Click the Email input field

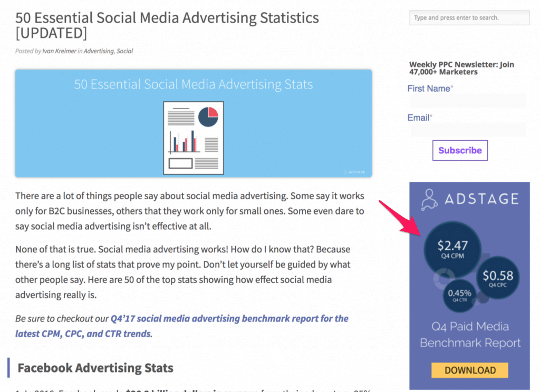click(x=467, y=130)
